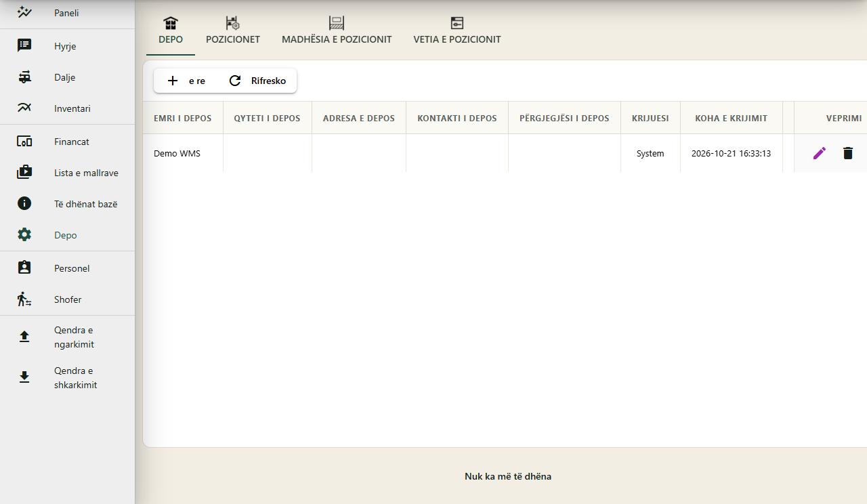Click the Shofer walking person icon
Viewport: 867px width, 504px height.
(x=24, y=299)
